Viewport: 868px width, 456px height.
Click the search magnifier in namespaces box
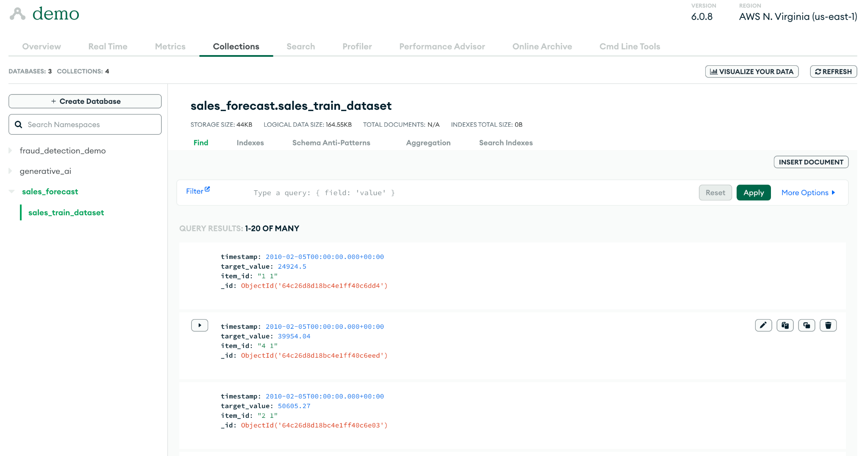(19, 125)
